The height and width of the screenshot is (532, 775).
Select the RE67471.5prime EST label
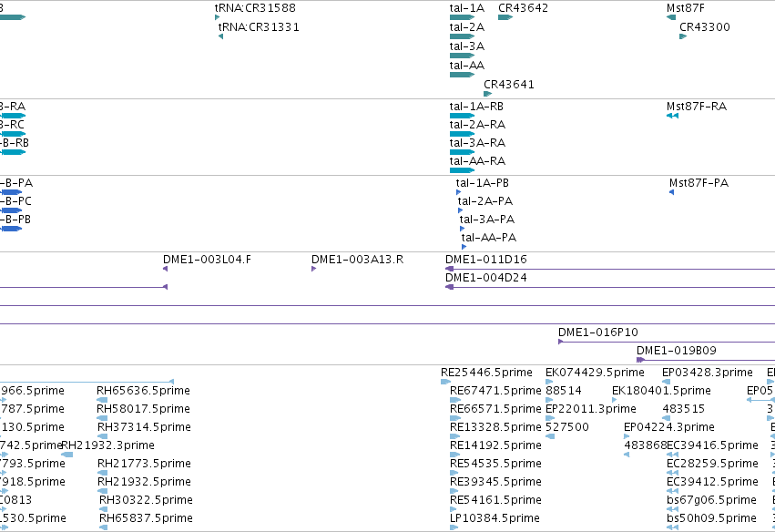495,391
